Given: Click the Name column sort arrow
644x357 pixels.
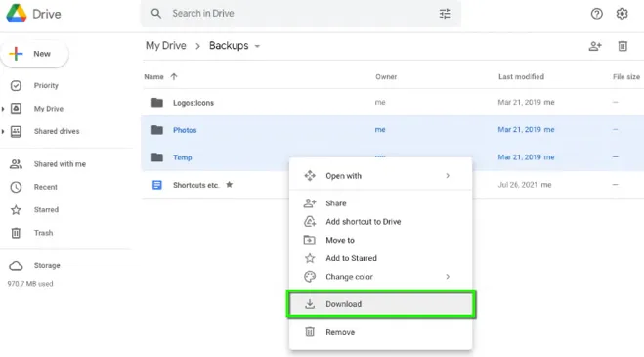Looking at the screenshot, I should 174,77.
